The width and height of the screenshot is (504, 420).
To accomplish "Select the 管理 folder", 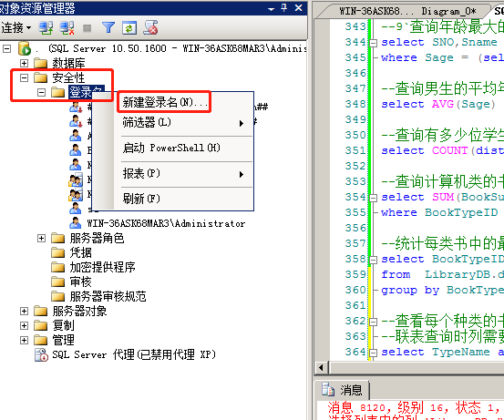I will pos(63,340).
